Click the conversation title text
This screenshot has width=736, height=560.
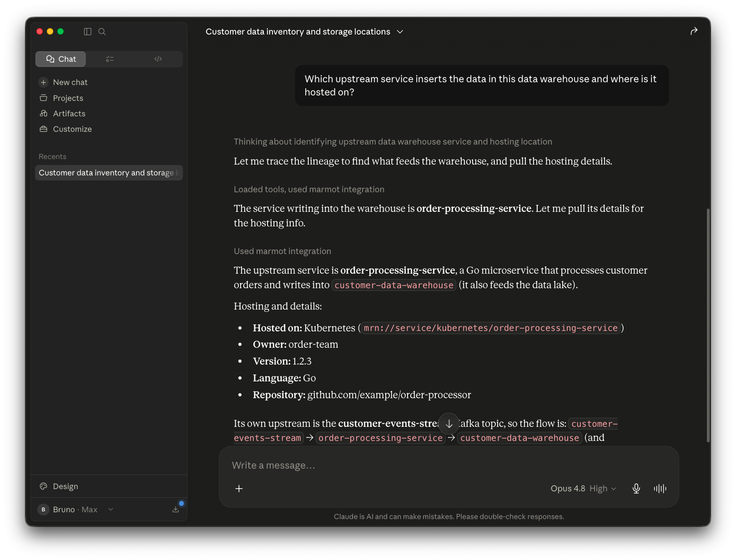[x=298, y=32]
